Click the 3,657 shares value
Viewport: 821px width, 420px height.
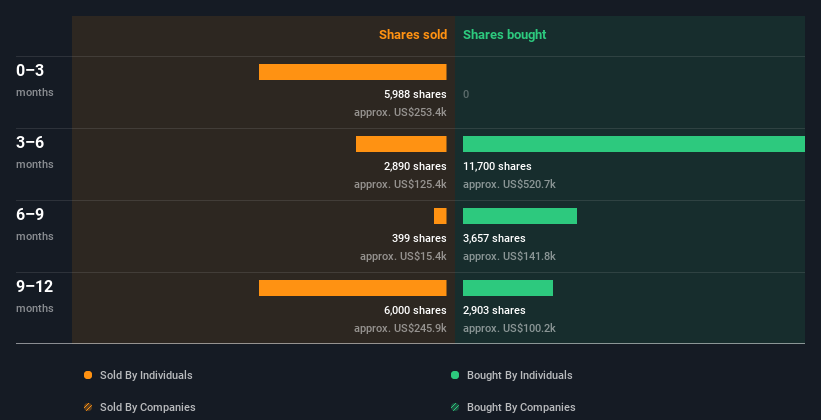coord(494,238)
